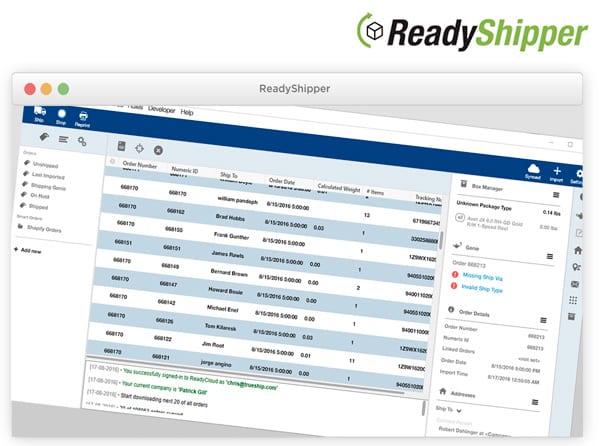Click the # Items column header
Viewport: 600px width, 446px height.
point(375,192)
